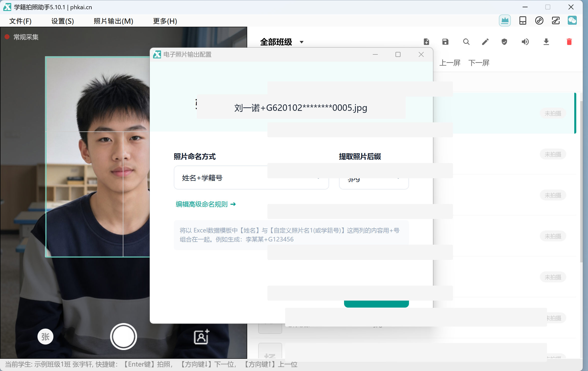Image resolution: width=588 pixels, height=371 pixels.
Task: Open the 更多(H) menu
Action: [x=165, y=21]
